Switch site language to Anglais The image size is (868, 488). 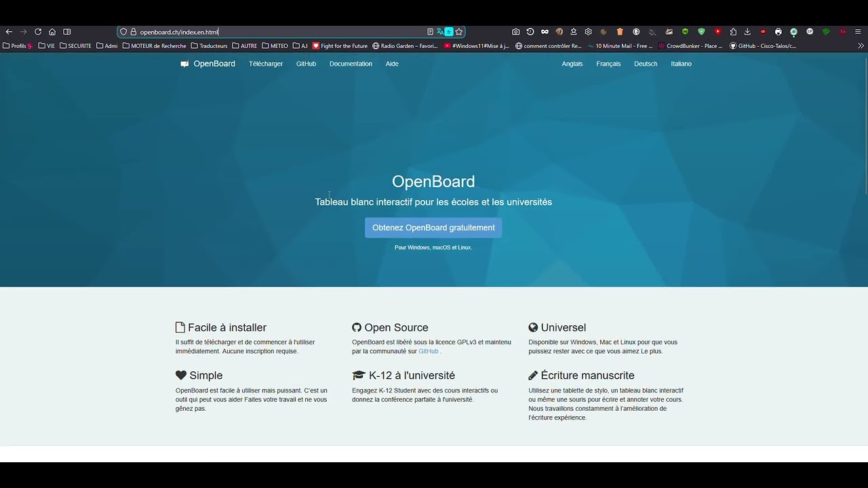tap(572, 64)
